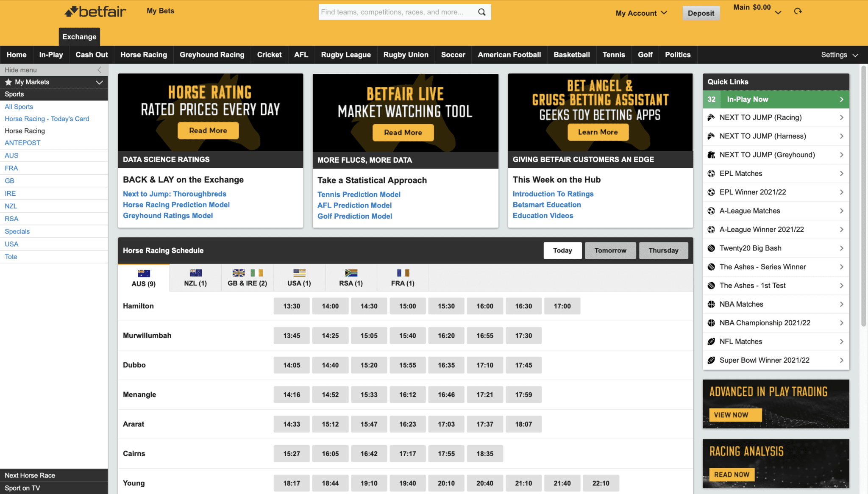The width and height of the screenshot is (868, 494).
Task: Click the NBA Matches basketball icon
Action: pyautogui.click(x=711, y=304)
